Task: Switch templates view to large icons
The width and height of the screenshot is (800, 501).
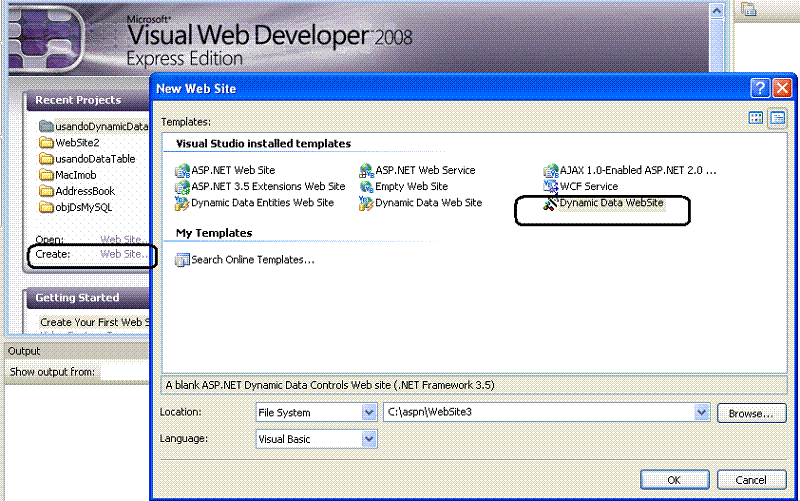Action: pyautogui.click(x=756, y=118)
